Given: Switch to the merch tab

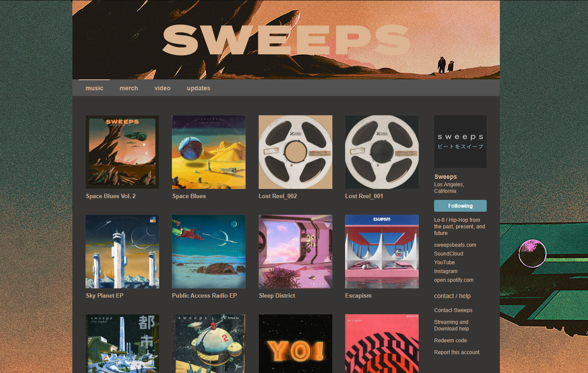Looking at the screenshot, I should [x=129, y=88].
